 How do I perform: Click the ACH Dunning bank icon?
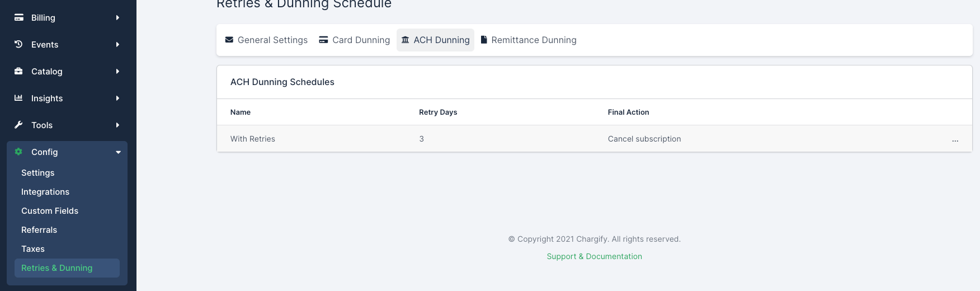pyautogui.click(x=406, y=40)
